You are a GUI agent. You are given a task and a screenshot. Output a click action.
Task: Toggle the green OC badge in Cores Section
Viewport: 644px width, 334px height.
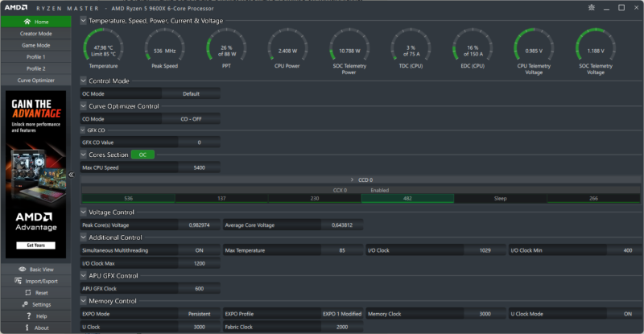tap(142, 155)
